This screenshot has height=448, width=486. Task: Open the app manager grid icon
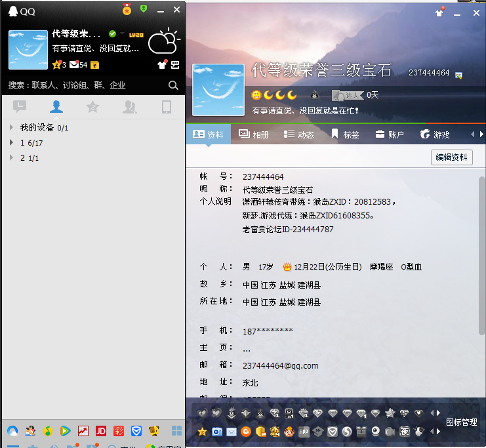click(176, 430)
